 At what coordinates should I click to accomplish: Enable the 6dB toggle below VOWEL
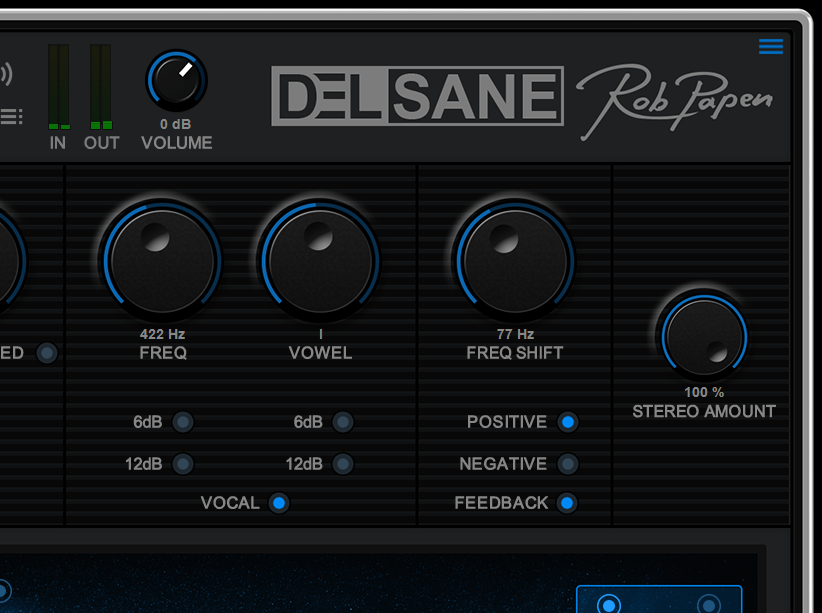[343, 422]
